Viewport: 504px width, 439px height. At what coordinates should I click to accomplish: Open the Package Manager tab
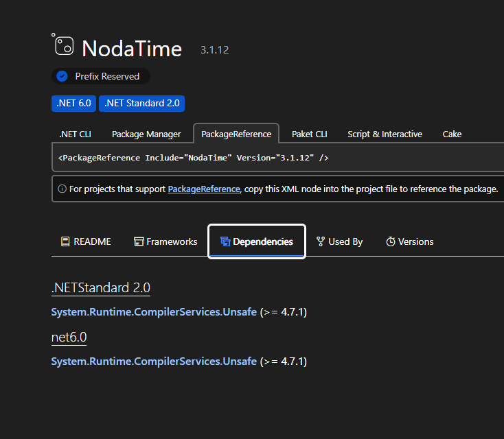coord(146,134)
